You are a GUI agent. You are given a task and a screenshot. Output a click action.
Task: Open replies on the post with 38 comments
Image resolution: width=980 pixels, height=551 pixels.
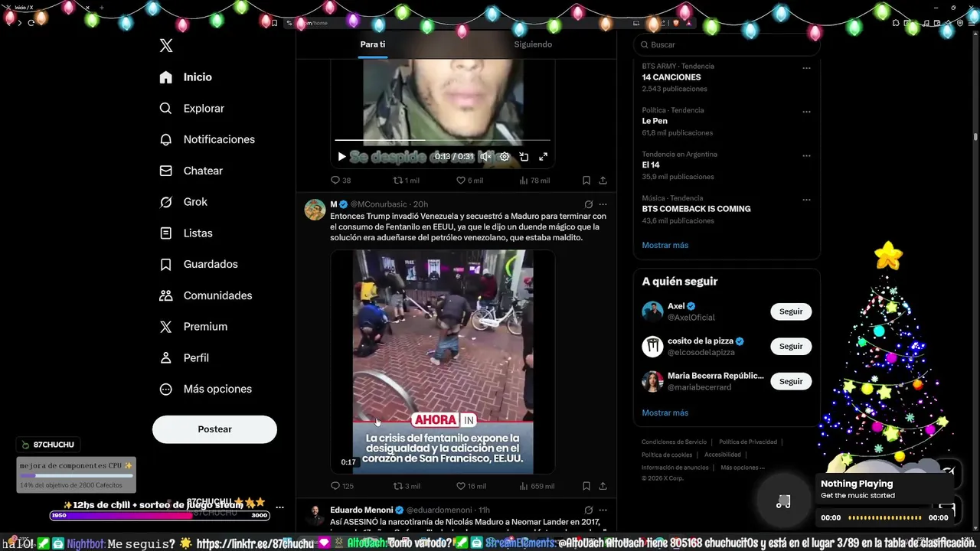click(x=341, y=181)
